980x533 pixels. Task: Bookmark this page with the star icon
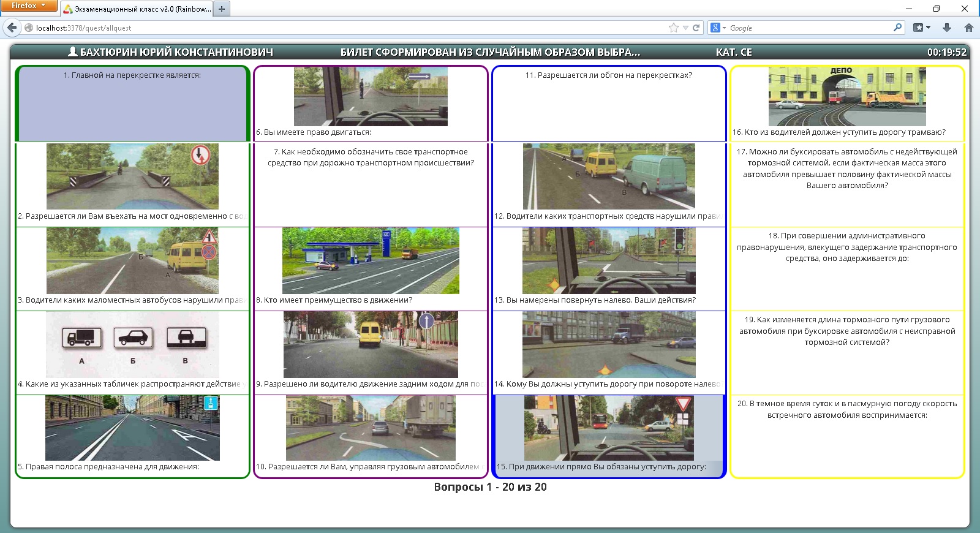click(674, 28)
